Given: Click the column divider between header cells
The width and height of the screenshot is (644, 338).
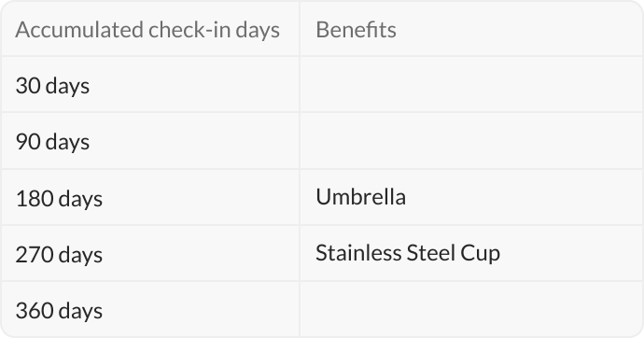Looking at the screenshot, I should [x=300, y=29].
